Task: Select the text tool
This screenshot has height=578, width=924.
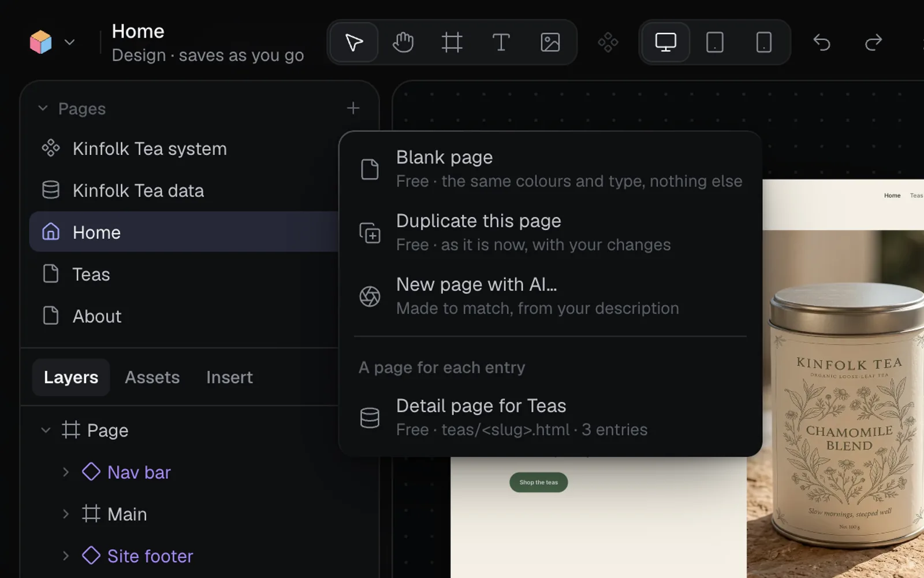Action: pos(501,42)
